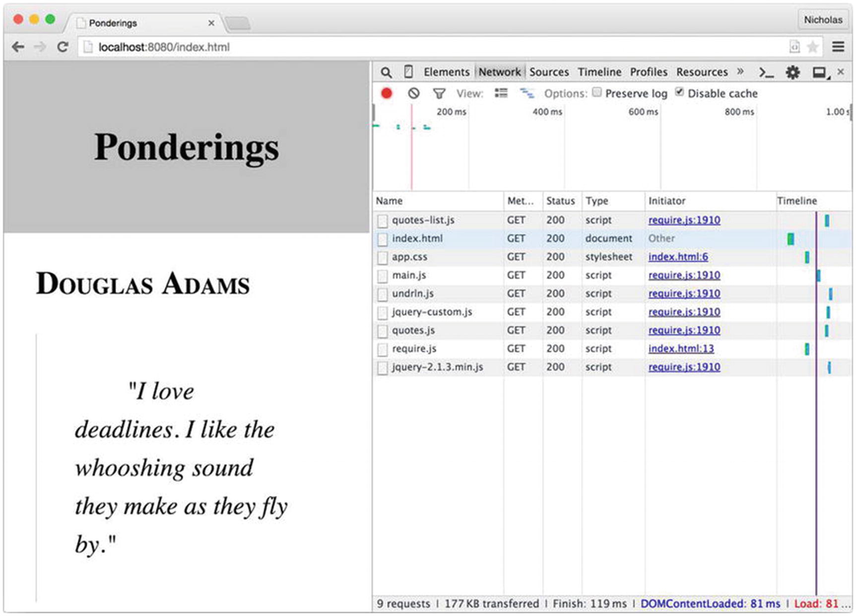Clear the network log with the clear icon

click(x=413, y=93)
